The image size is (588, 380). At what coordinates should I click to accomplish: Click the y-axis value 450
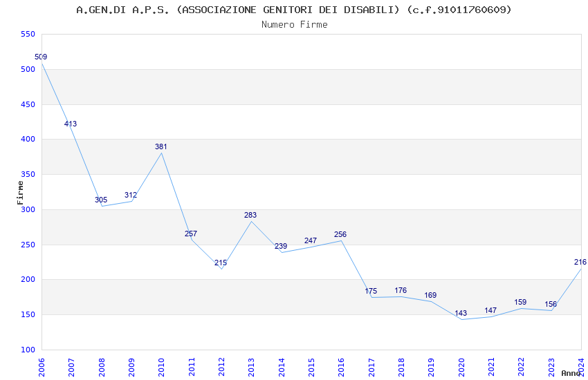(28, 104)
